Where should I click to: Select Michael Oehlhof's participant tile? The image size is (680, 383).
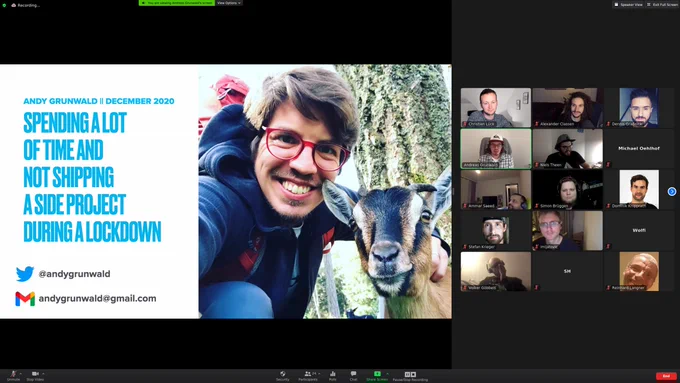[x=639, y=148]
